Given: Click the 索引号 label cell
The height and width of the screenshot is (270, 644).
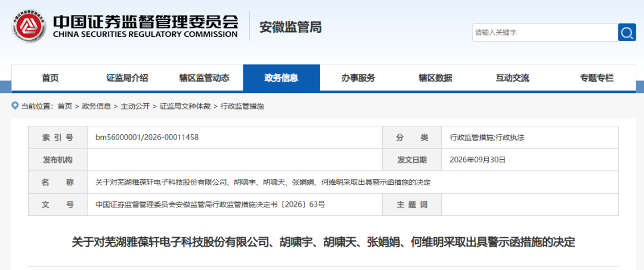Looking at the screenshot, I should click(x=58, y=138).
